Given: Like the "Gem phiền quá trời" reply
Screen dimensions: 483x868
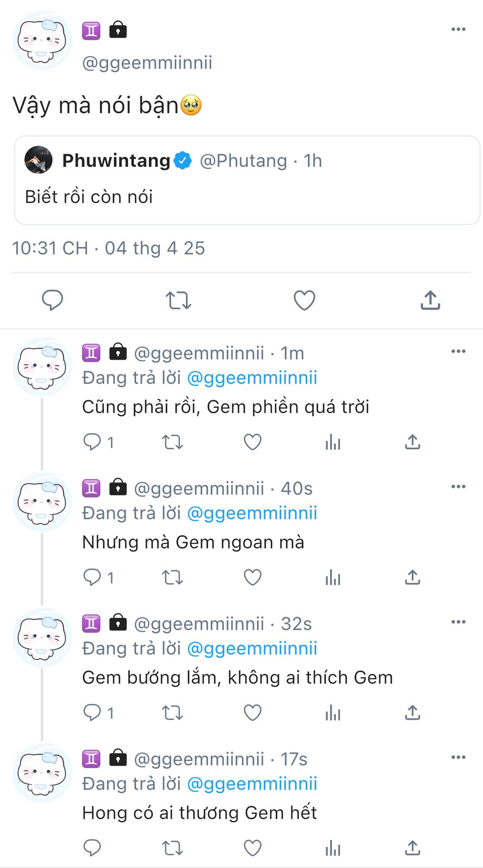Looking at the screenshot, I should [252, 442].
